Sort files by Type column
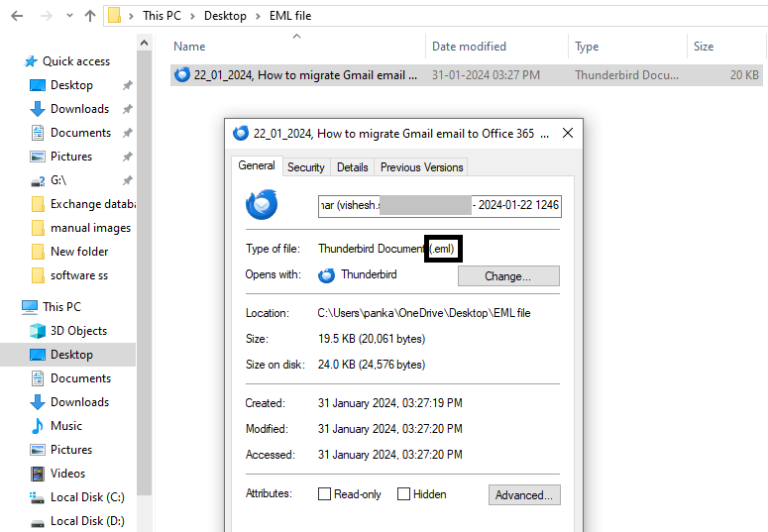 587,47
